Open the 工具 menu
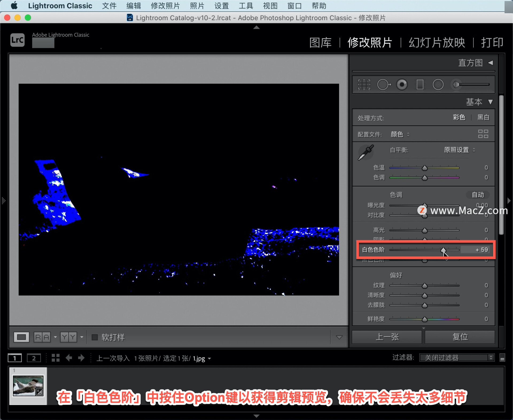The image size is (513, 420). [x=246, y=6]
